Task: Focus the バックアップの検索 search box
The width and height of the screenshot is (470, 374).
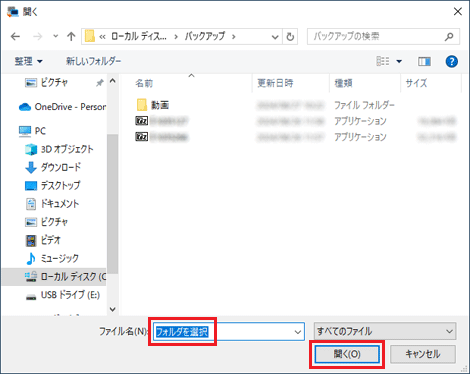Action: point(383,37)
